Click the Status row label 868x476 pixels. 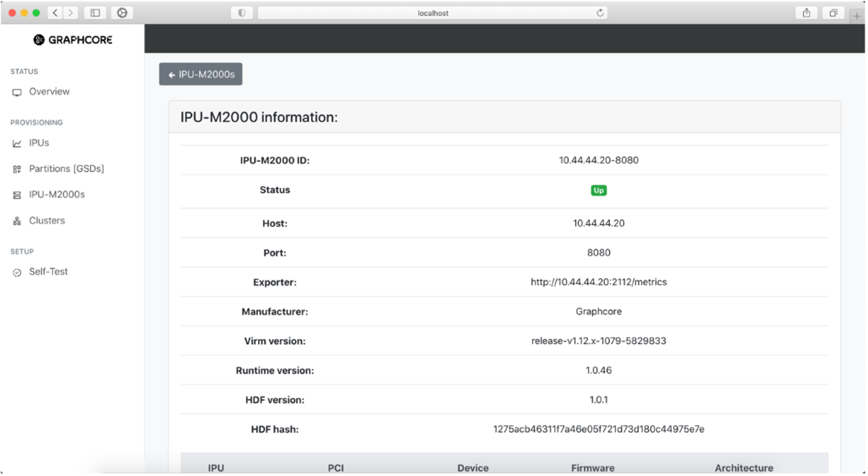point(274,190)
